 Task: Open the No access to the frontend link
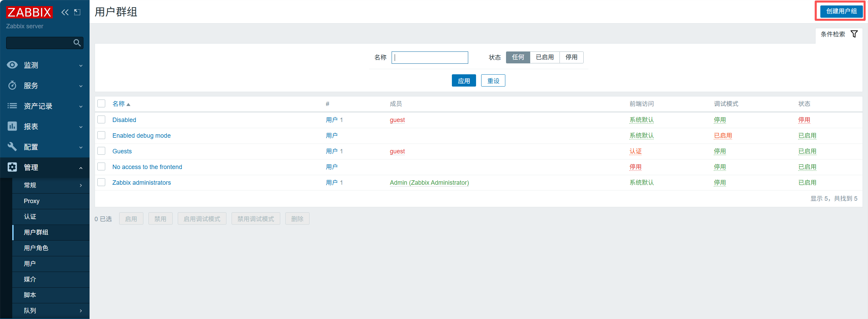147,167
